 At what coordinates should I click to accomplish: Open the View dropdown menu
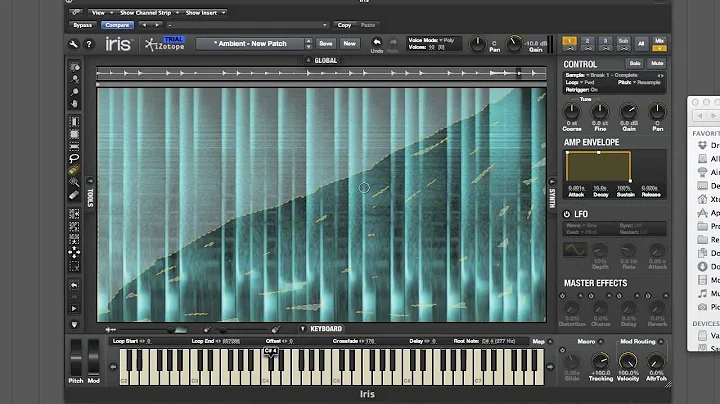coord(101,13)
